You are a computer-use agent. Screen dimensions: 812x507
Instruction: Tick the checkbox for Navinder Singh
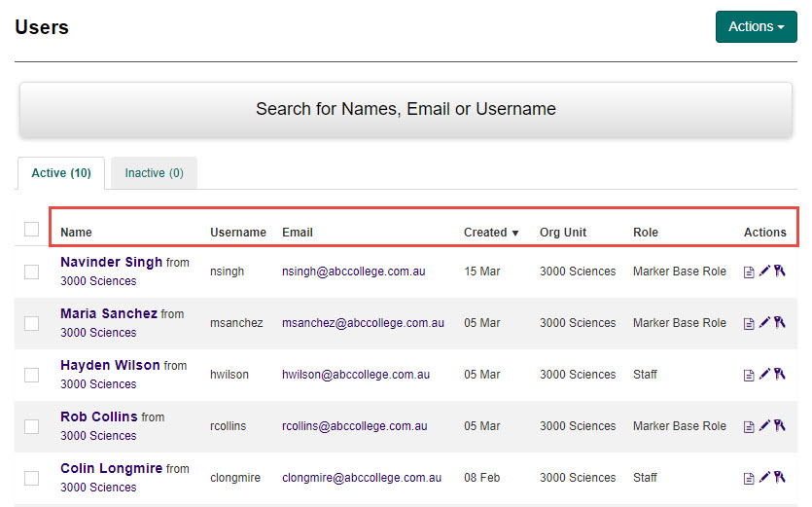pos(31,272)
